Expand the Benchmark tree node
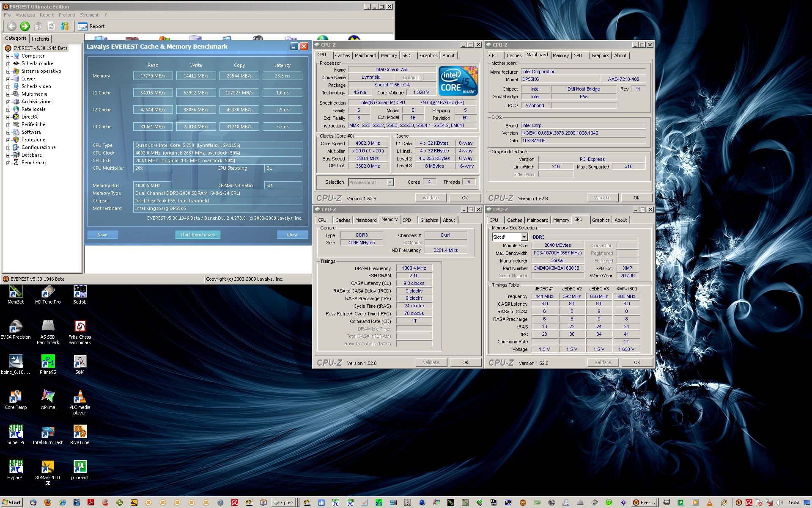 [8, 163]
